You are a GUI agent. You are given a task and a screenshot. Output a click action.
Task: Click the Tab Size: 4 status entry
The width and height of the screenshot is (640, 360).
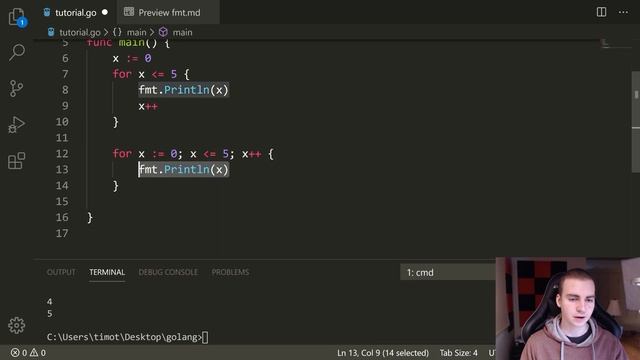[x=458, y=353]
